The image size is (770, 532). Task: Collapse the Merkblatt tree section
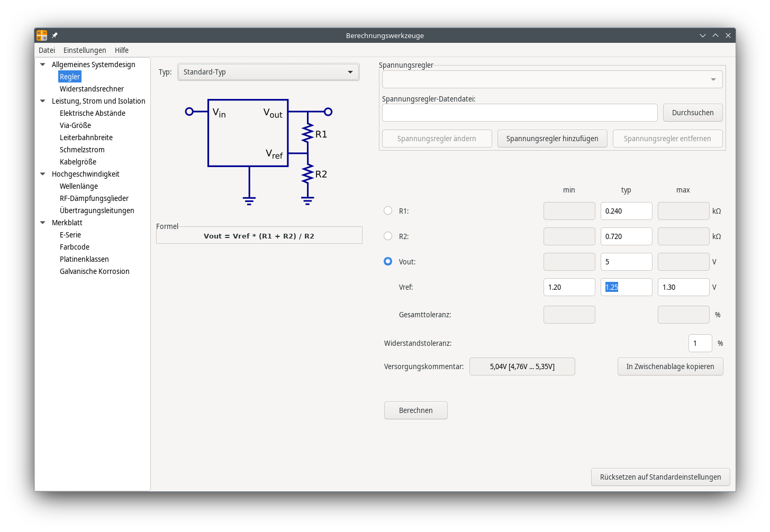pos(43,223)
